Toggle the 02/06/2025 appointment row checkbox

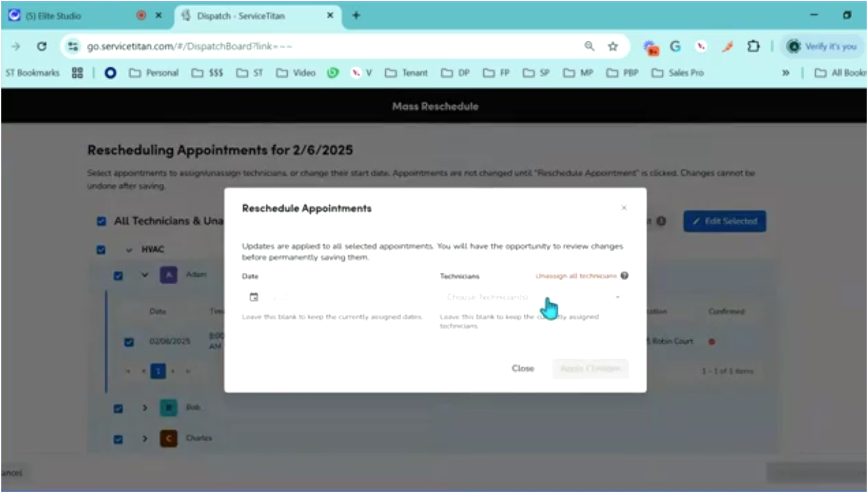[129, 342]
